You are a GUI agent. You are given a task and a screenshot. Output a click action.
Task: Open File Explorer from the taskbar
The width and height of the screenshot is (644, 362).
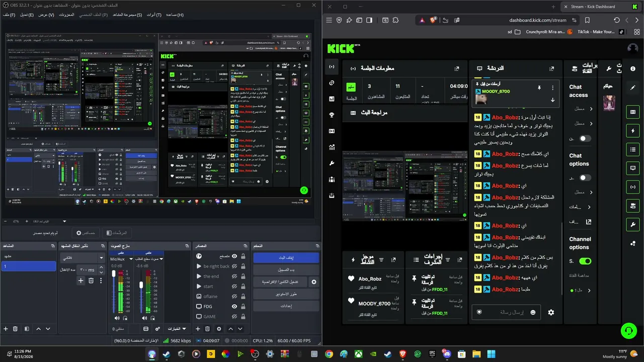click(476, 354)
